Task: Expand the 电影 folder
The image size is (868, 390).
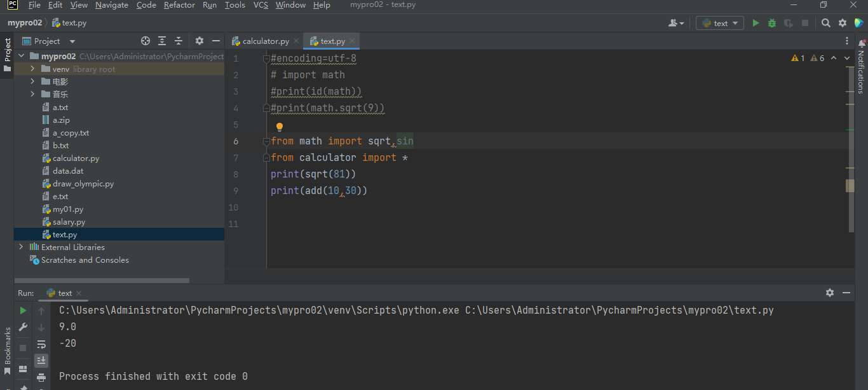Action: (x=32, y=81)
